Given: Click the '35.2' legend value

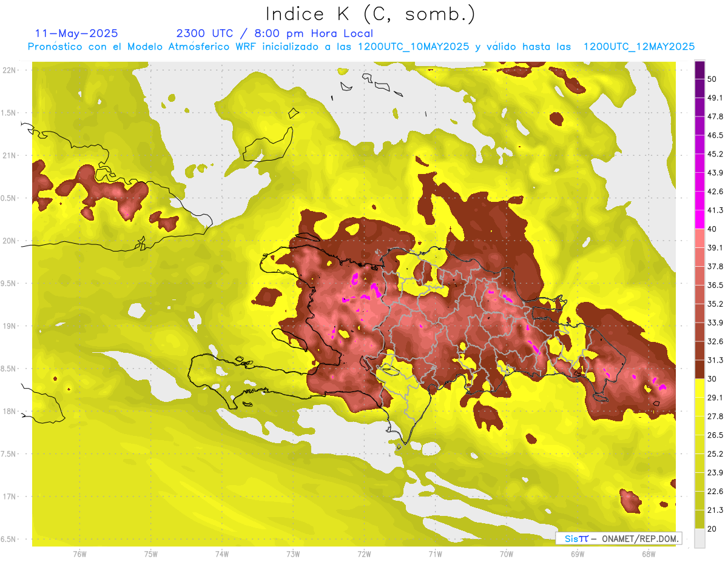Looking at the screenshot, I should click(715, 304).
